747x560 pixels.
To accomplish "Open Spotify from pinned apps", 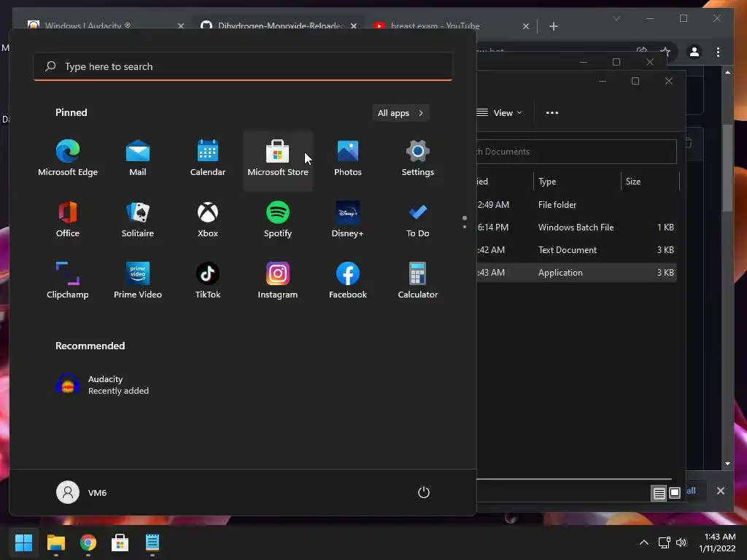I will pyautogui.click(x=278, y=220).
